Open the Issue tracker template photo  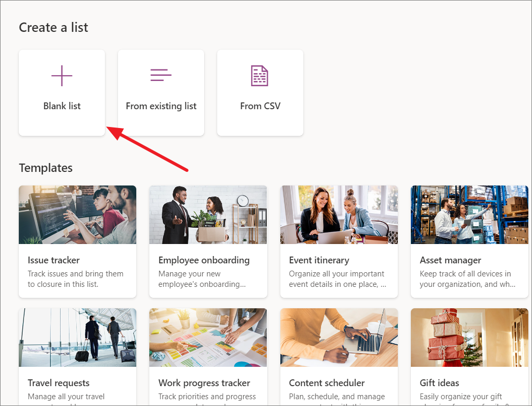[78, 215]
